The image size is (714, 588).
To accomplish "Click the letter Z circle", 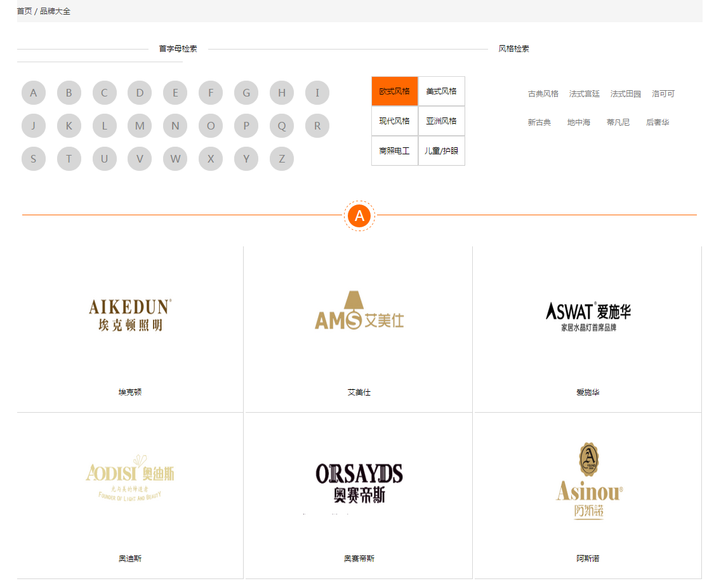I will pos(282,159).
